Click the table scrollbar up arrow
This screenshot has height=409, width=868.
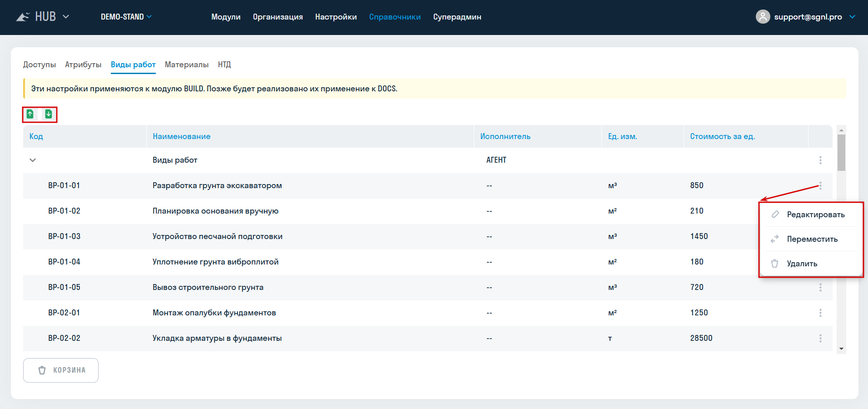(x=842, y=130)
